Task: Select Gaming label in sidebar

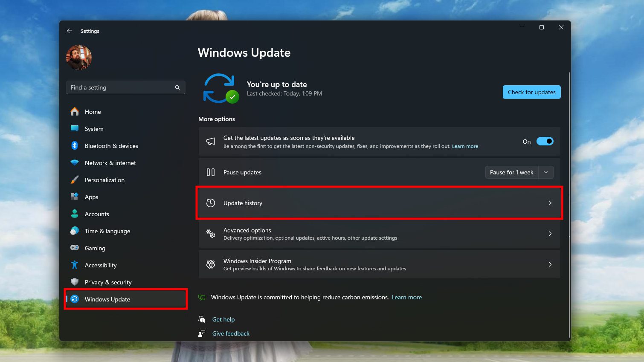Action: tap(95, 248)
